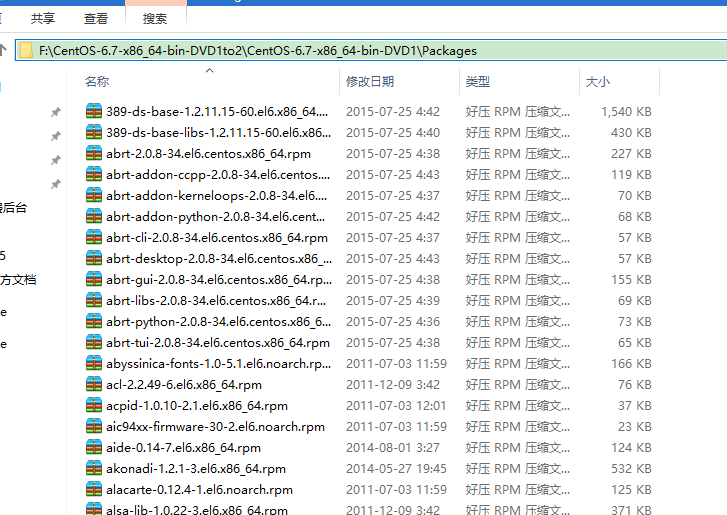Click the abrt-cli RPM file icon
The height and width of the screenshot is (515, 727).
(94, 238)
